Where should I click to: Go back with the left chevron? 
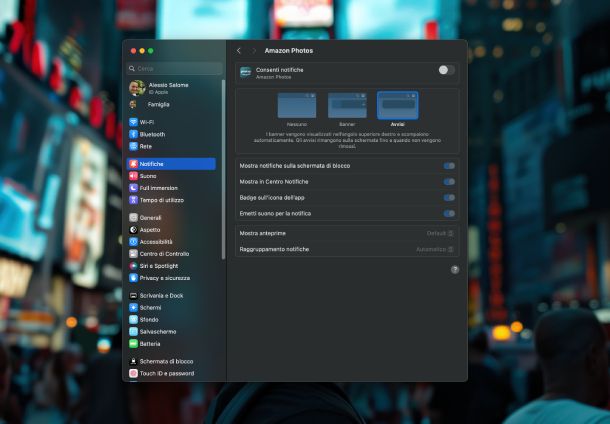coord(239,51)
